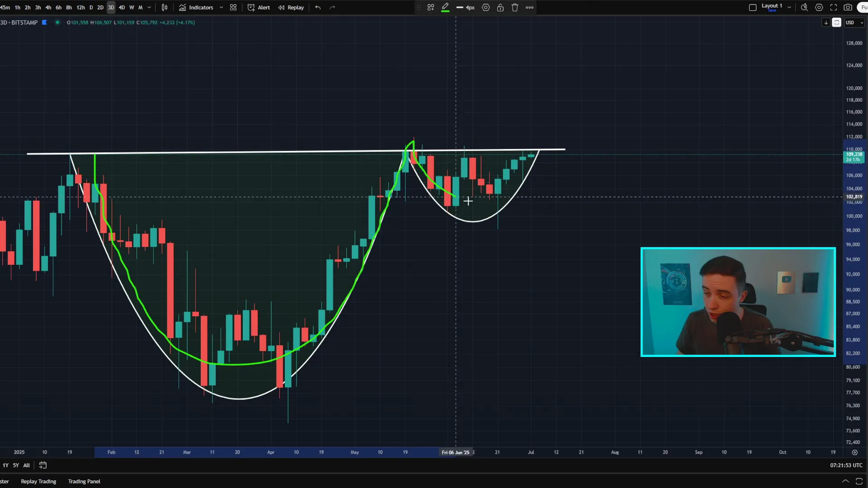868x488 pixels.
Task: Expand the indicators favorites arrow
Action: (221, 8)
